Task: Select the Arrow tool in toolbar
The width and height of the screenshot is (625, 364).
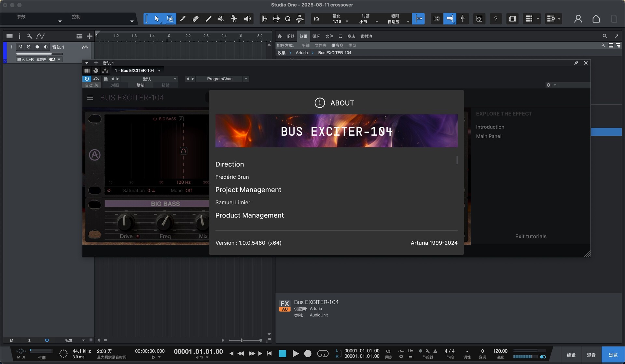Action: pyautogui.click(x=157, y=19)
